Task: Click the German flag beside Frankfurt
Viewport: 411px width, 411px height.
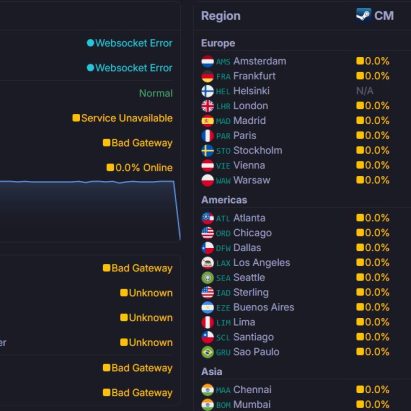Action: [x=207, y=76]
